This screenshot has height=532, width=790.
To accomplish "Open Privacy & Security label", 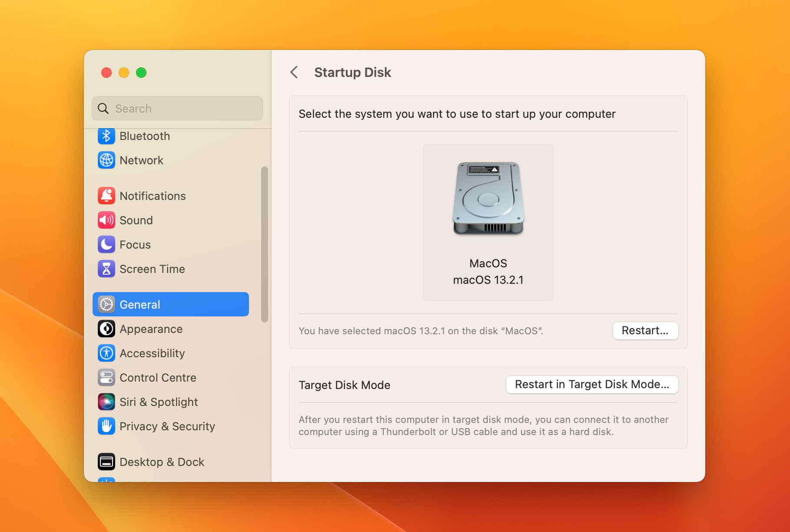I will (167, 426).
